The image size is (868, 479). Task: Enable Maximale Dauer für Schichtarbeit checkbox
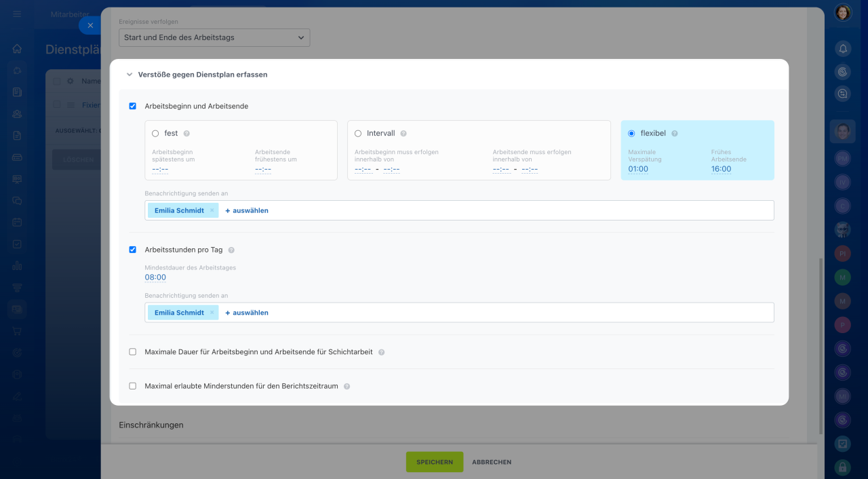133,352
